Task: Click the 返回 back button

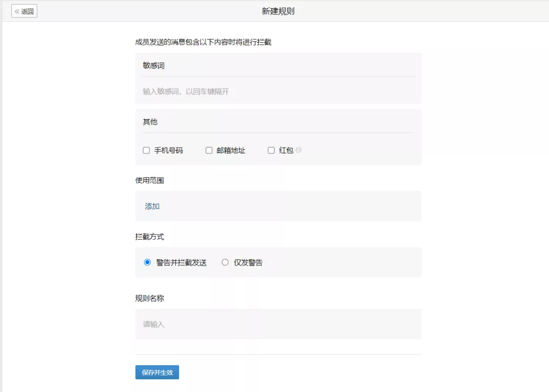Action: [24, 11]
